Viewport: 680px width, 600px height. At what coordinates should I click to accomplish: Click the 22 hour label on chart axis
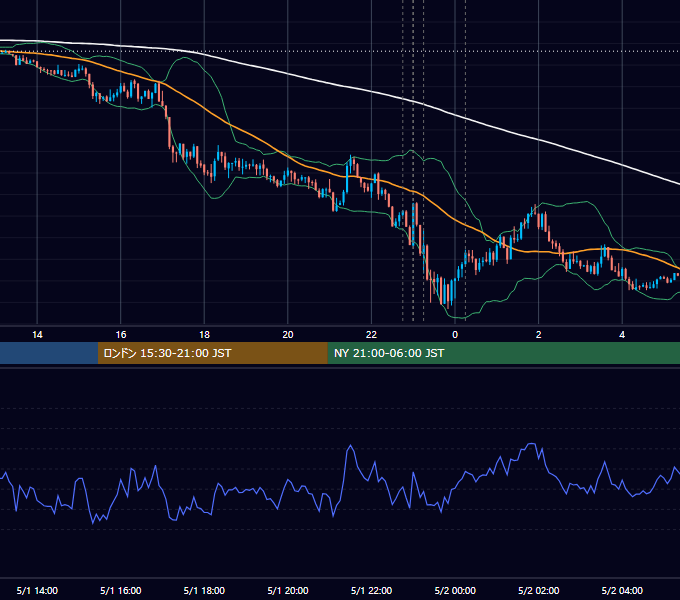point(371,335)
